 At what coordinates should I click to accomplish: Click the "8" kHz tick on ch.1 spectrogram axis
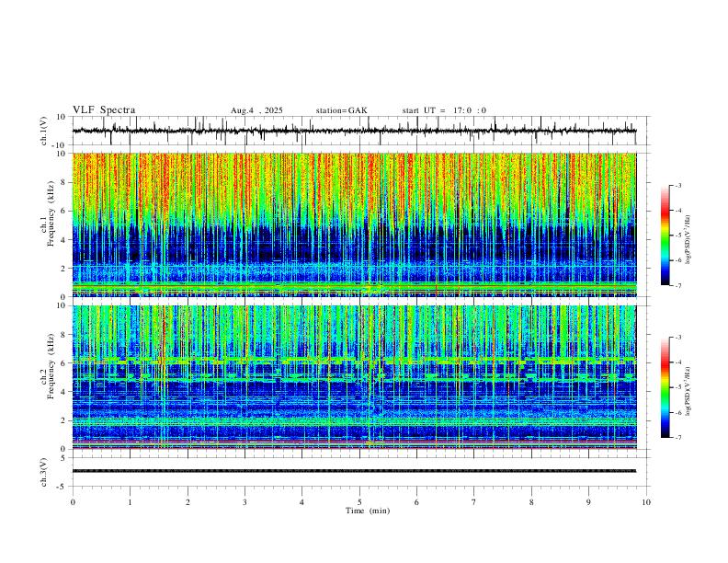click(64, 182)
